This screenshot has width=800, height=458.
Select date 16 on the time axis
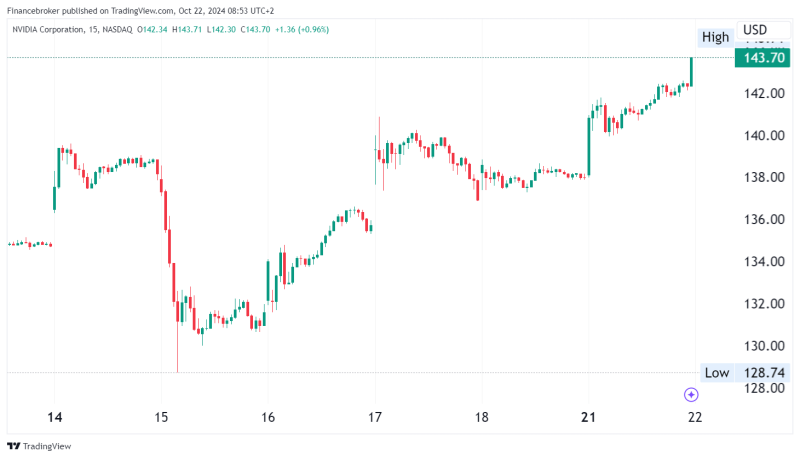coord(268,417)
